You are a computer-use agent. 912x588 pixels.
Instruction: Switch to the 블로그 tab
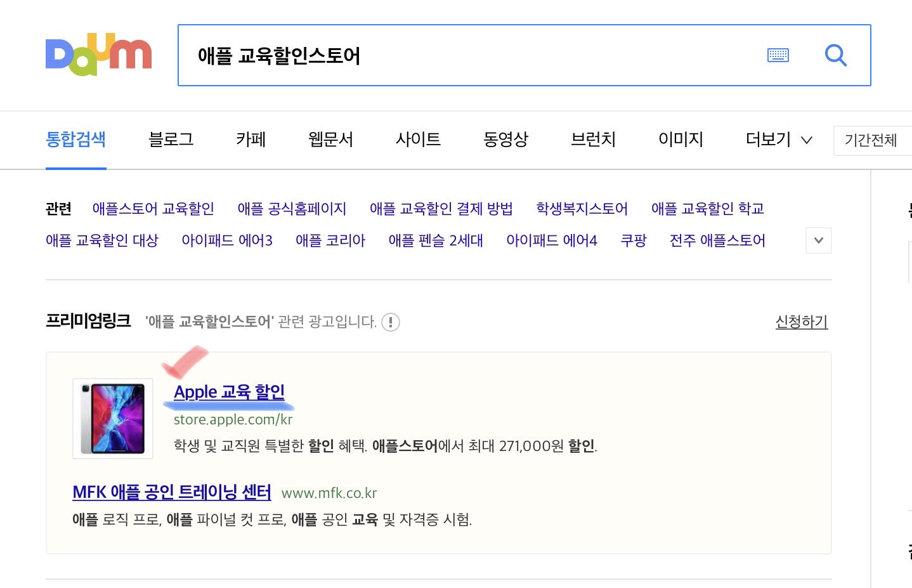tap(171, 139)
